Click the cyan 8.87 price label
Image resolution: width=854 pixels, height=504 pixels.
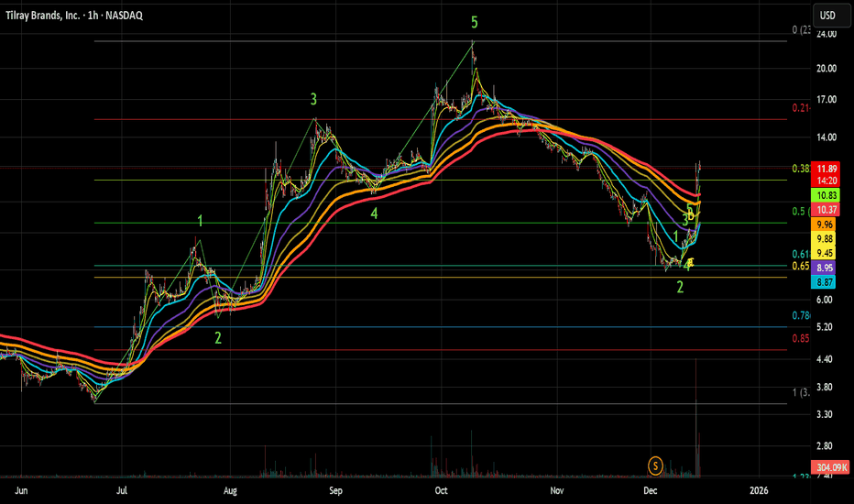tap(825, 281)
